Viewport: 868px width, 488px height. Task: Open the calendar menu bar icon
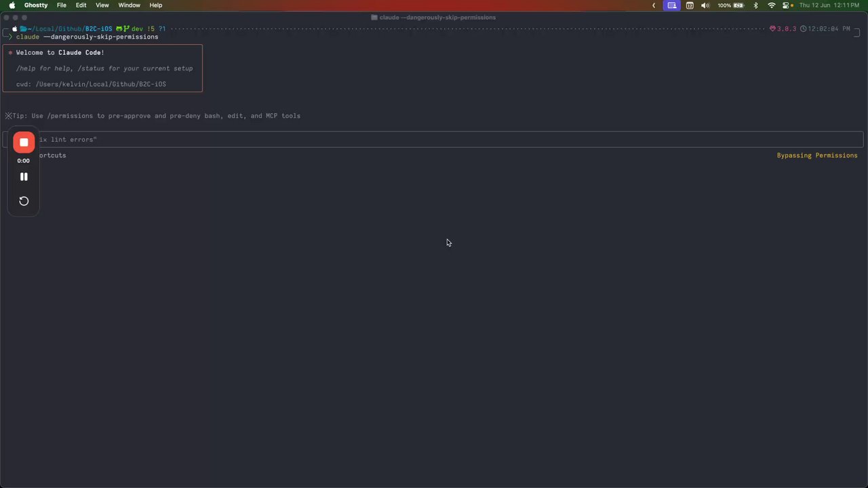tap(690, 5)
